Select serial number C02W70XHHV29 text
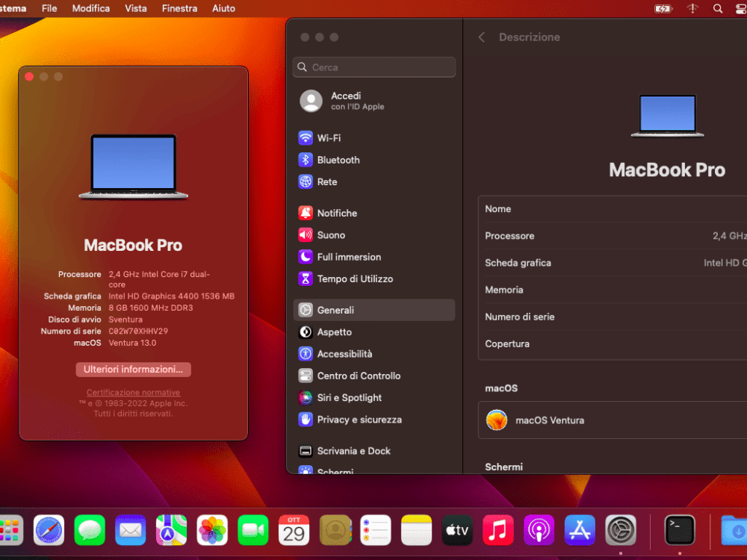Viewport: 747px width, 560px height. pos(138,331)
